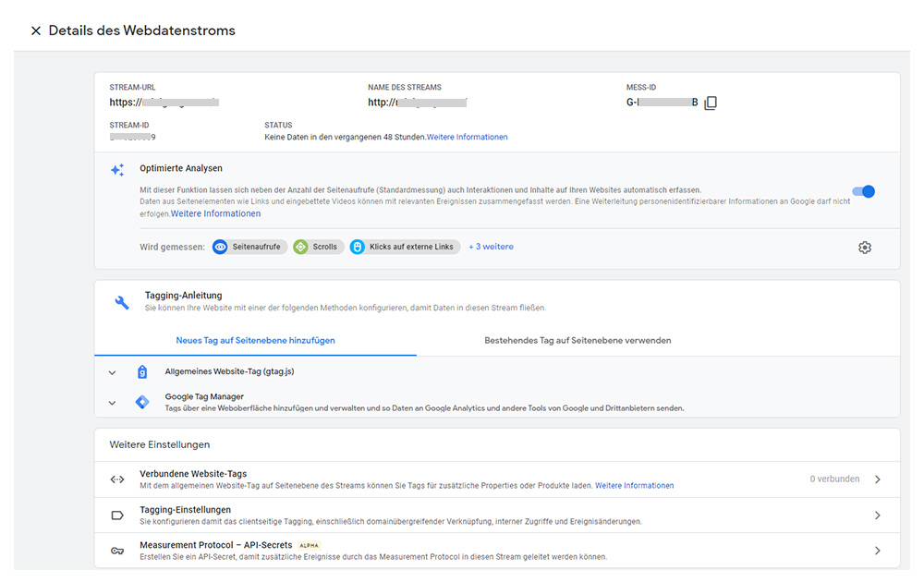Click the 0 verbunden status text

pos(834,479)
